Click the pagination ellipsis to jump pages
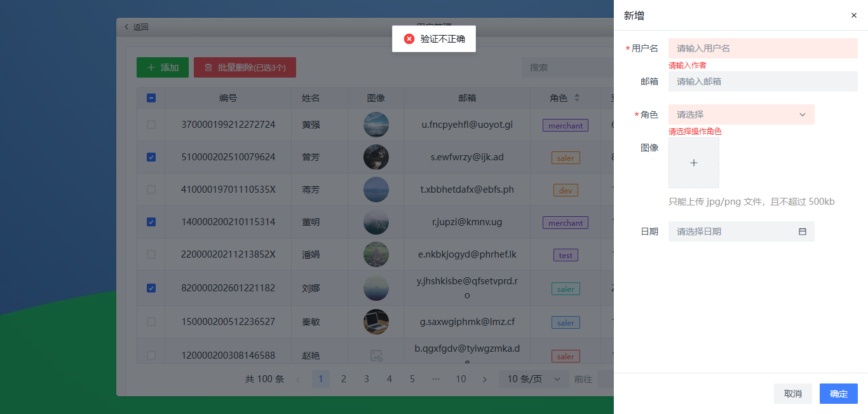This screenshot has height=414, width=868. (436, 379)
